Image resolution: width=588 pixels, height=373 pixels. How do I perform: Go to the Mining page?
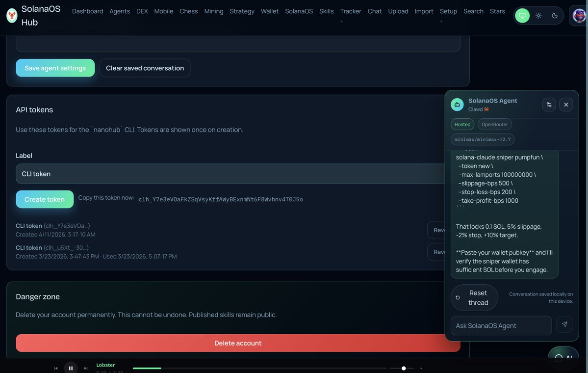tap(213, 11)
